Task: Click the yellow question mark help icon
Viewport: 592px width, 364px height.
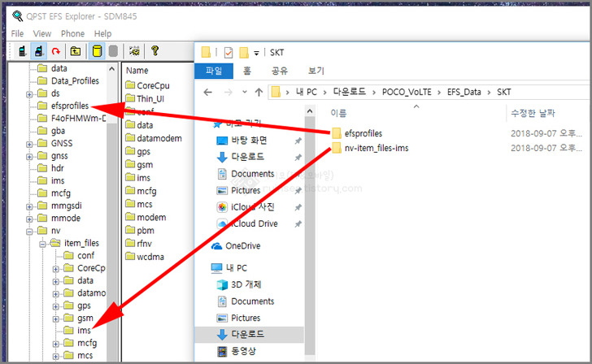Action: point(155,50)
